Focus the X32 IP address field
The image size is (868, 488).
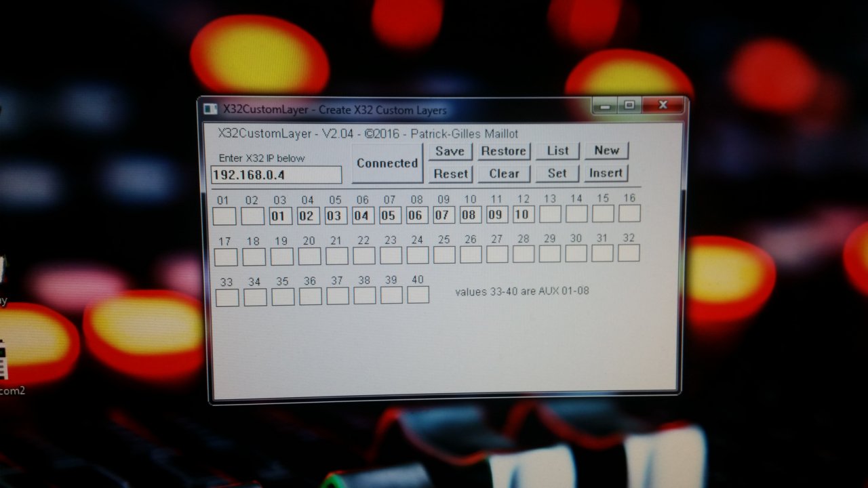coord(276,175)
